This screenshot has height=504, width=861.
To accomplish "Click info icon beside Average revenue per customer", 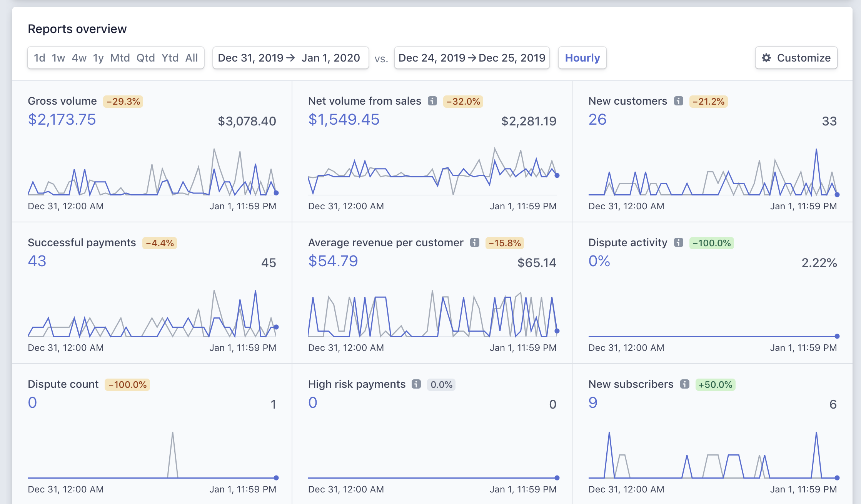I will click(x=475, y=243).
